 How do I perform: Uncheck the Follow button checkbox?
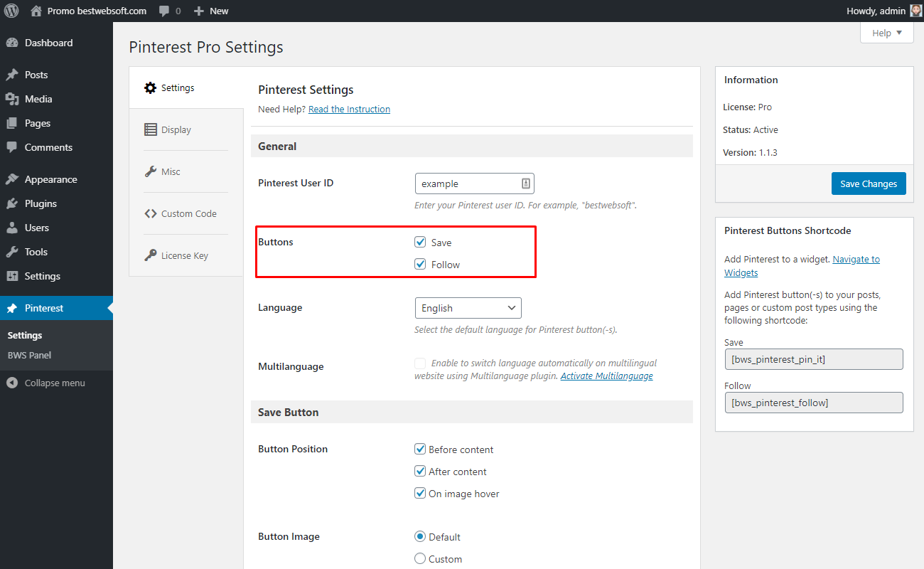(420, 264)
